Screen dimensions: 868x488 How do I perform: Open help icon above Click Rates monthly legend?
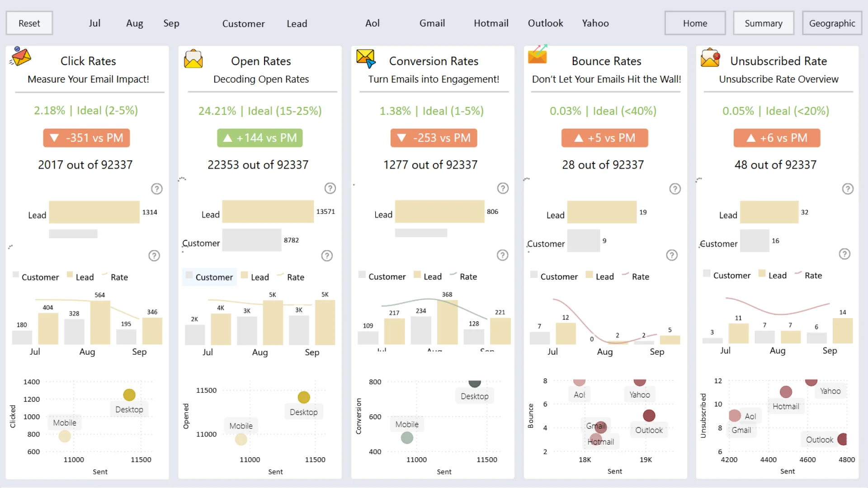point(154,256)
